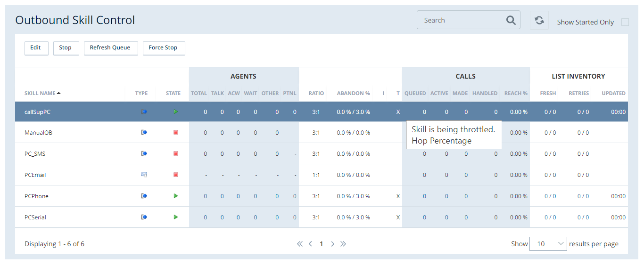Select the ManualOB skill name

point(38,133)
